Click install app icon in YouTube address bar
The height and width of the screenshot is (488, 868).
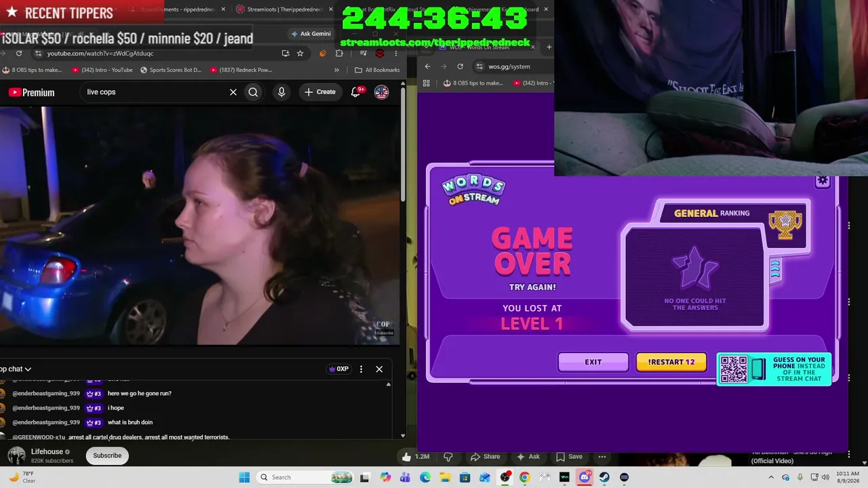click(x=285, y=54)
